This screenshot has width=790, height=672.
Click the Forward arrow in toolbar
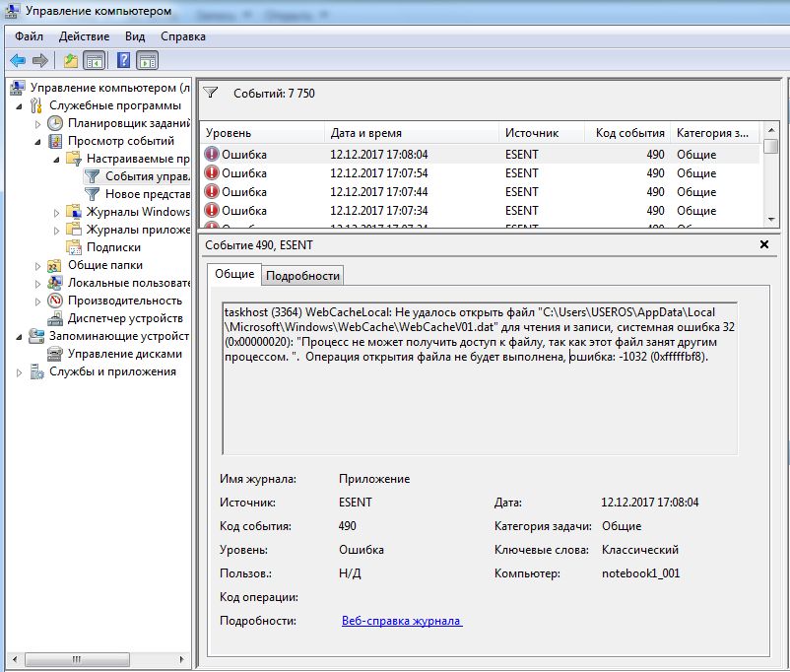(x=39, y=61)
